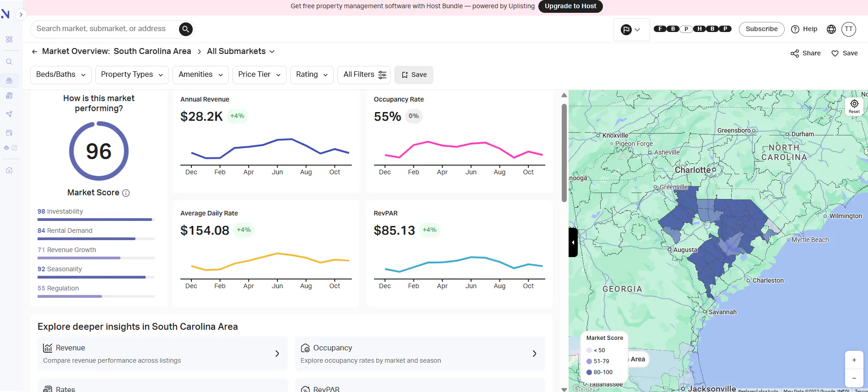
Task: Save market with heart icon
Action: pyautogui.click(x=845, y=53)
